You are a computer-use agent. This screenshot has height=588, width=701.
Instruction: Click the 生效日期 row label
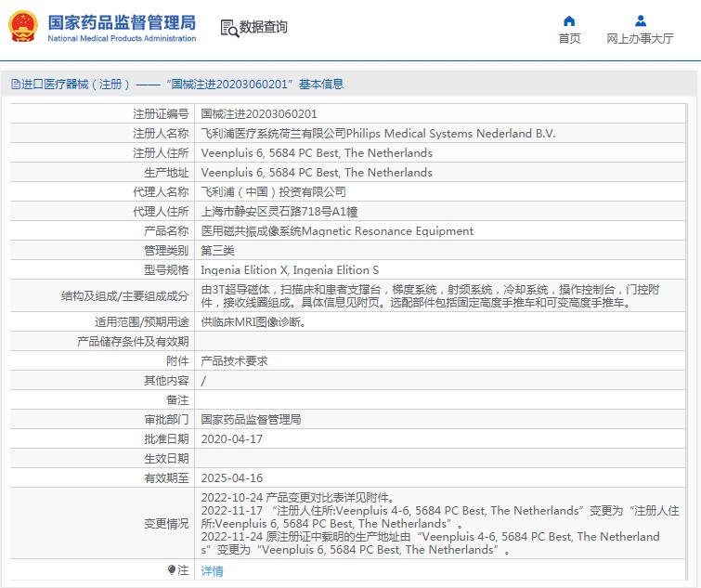pyautogui.click(x=166, y=459)
